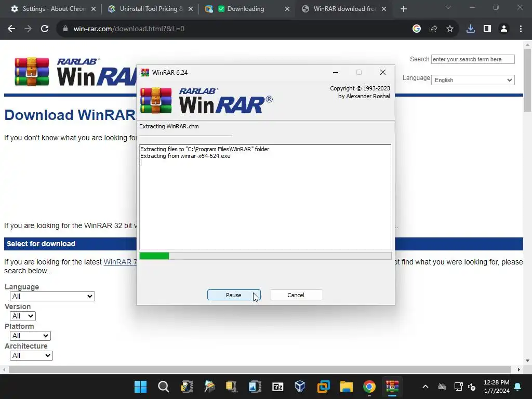Switch to Uninstall Tool Pricing tab
Screen dimensions: 532x399
coord(151,9)
